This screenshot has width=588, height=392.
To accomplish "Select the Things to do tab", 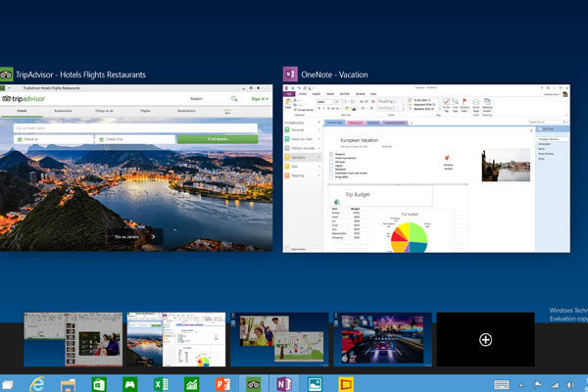I will click(x=104, y=111).
